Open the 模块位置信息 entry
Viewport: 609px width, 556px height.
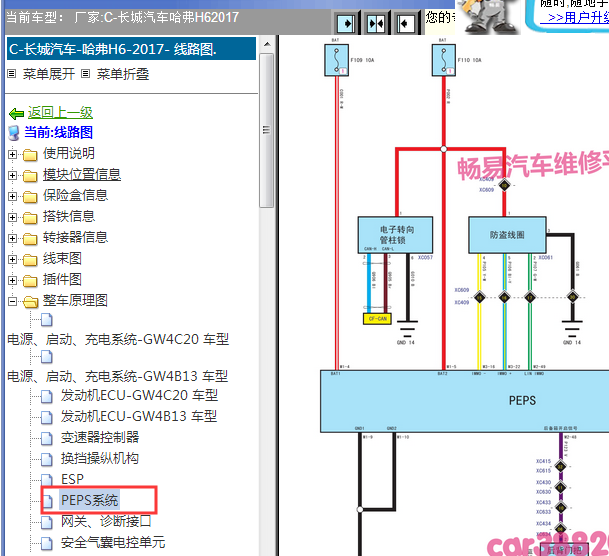82,174
